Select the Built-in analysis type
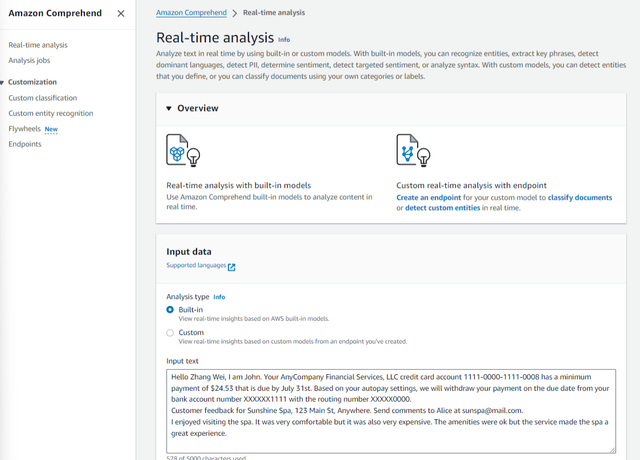This screenshot has height=460, width=640. coord(170,310)
